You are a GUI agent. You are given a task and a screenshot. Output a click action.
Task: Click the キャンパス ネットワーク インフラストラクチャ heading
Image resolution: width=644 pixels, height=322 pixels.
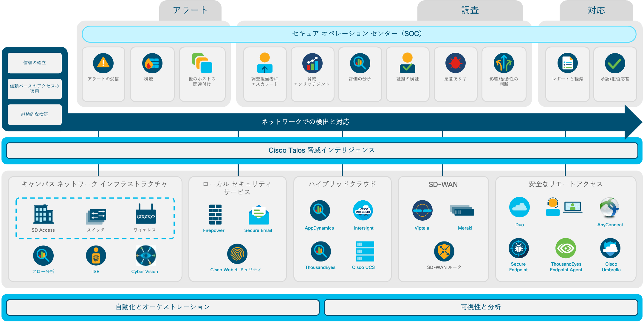tap(94, 184)
